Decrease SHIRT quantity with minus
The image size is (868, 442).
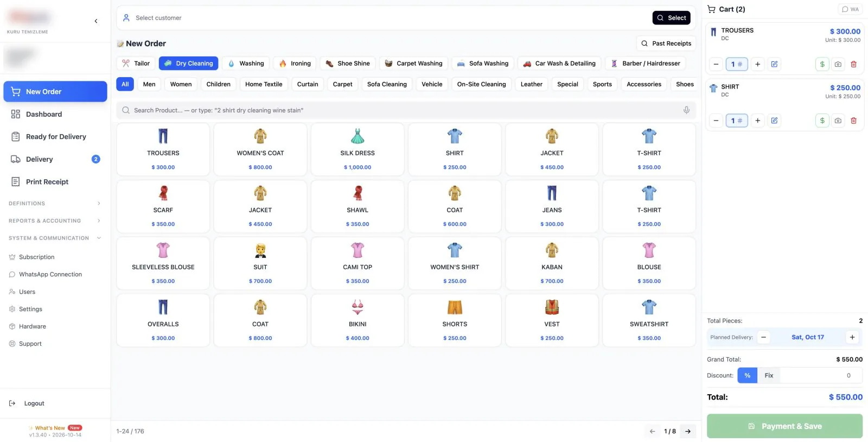click(x=716, y=121)
